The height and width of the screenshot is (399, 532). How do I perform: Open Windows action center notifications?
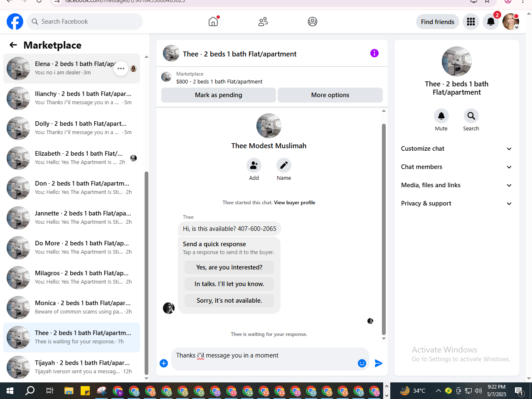tap(519, 391)
